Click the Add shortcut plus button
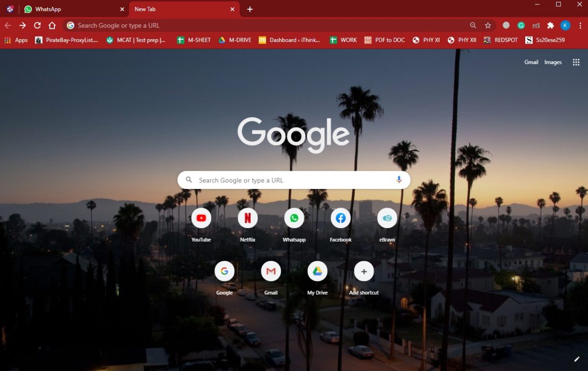Screen dimensions: 588x371 click(x=364, y=271)
